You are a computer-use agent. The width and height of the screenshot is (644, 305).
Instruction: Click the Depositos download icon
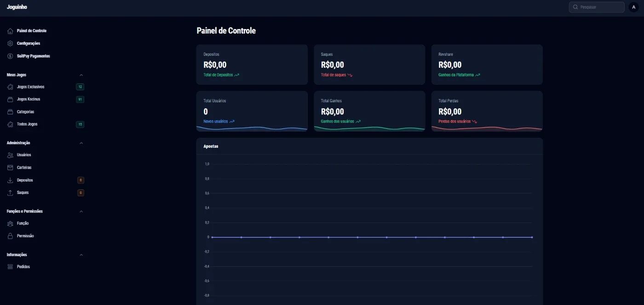(10, 180)
